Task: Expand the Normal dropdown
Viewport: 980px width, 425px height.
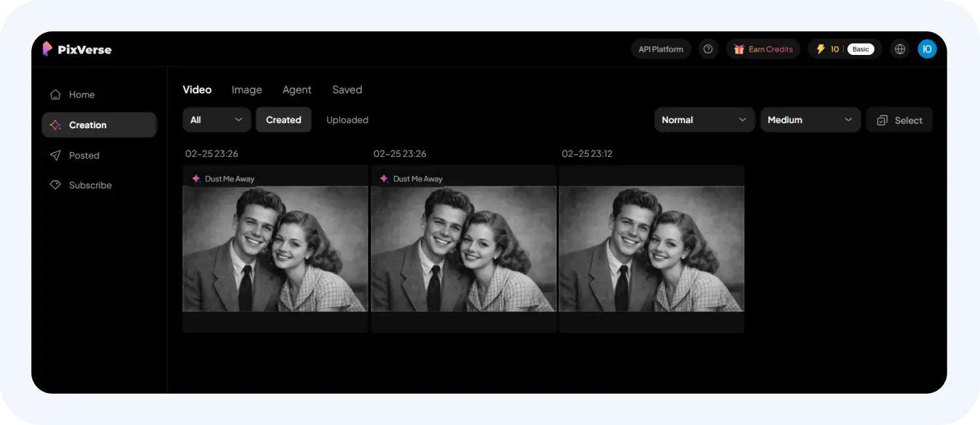Action: tap(704, 120)
